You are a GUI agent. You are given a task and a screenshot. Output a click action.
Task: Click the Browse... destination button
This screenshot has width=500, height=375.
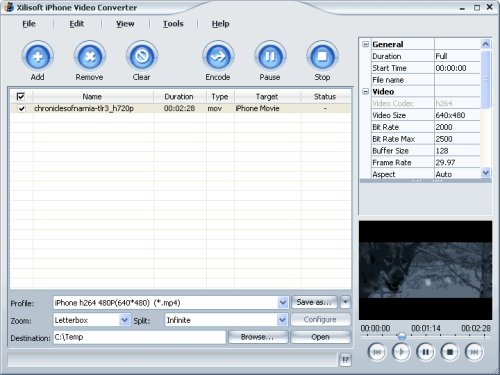point(257,337)
